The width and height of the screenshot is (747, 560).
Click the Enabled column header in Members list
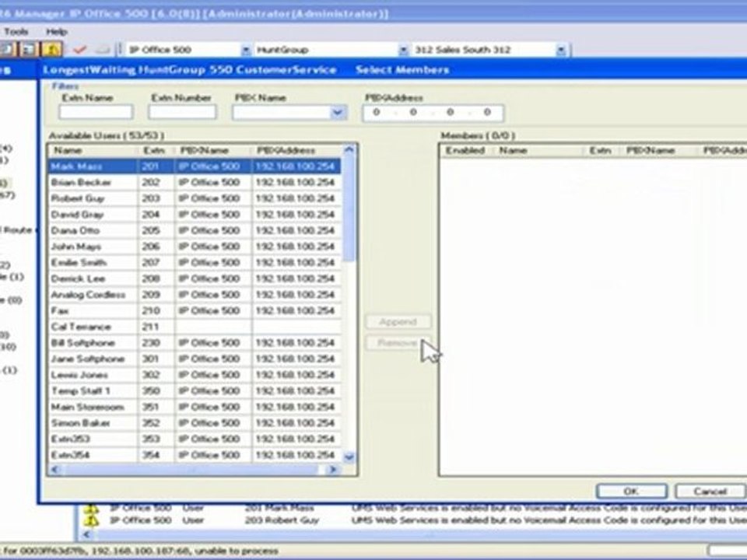pos(465,150)
